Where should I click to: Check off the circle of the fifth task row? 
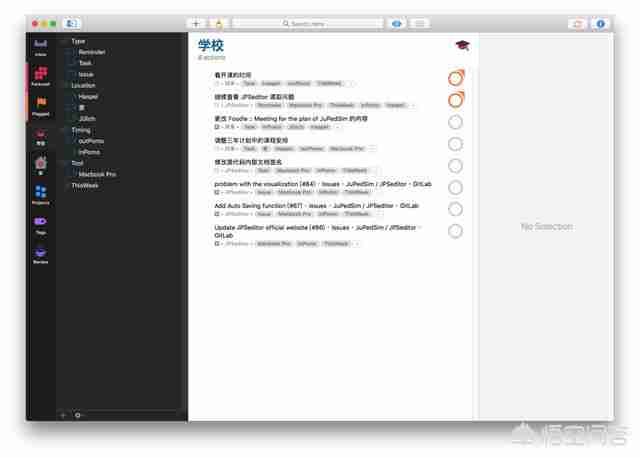455,166
